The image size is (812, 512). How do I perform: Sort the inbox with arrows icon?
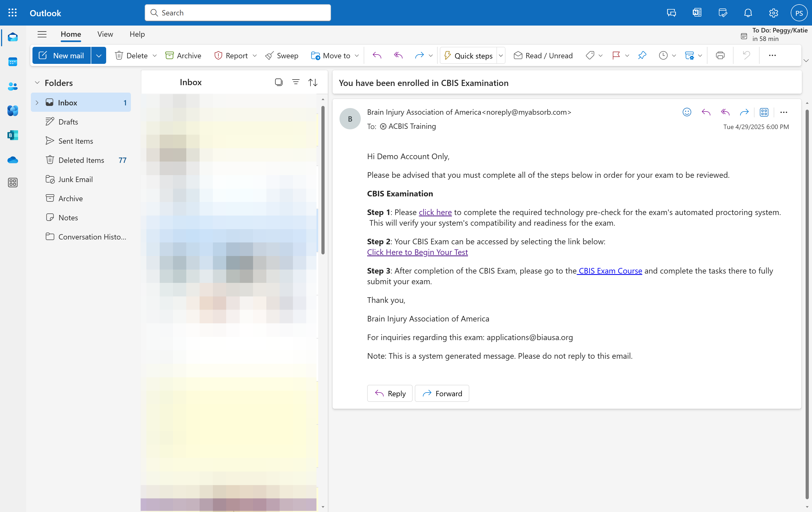tap(313, 82)
